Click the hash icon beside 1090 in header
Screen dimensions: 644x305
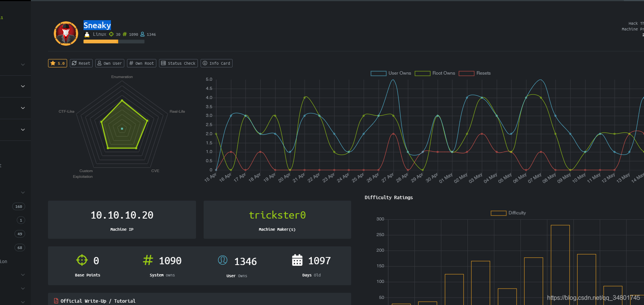tap(125, 34)
